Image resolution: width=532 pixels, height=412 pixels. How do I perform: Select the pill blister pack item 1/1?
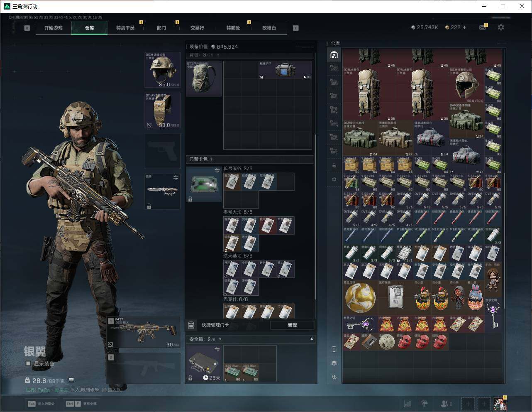point(405,253)
